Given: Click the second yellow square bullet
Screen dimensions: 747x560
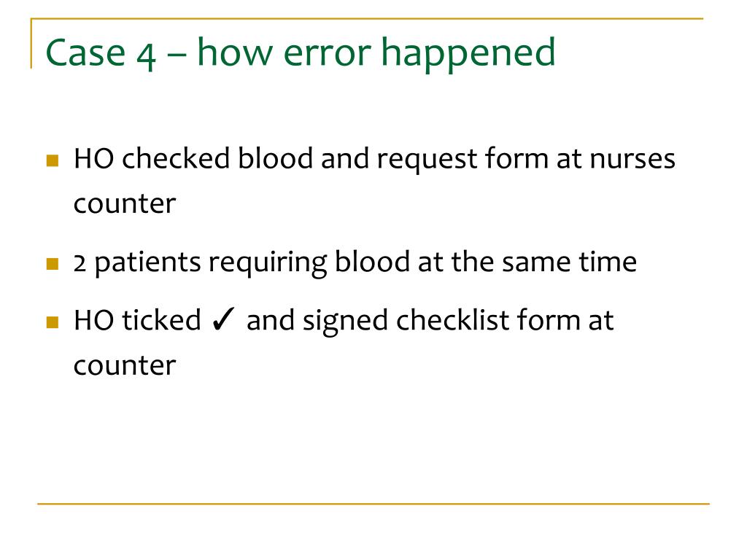Looking at the screenshot, I should [x=53, y=264].
